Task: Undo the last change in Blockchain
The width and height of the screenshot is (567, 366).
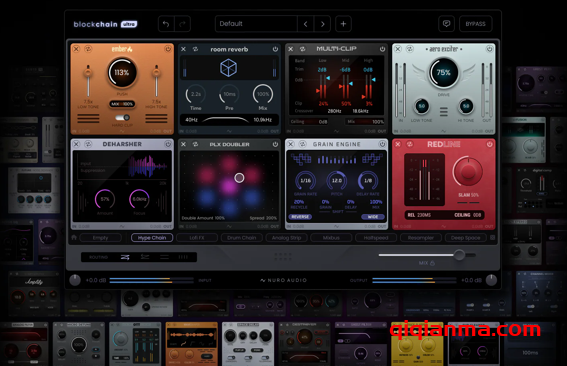Action: (166, 24)
